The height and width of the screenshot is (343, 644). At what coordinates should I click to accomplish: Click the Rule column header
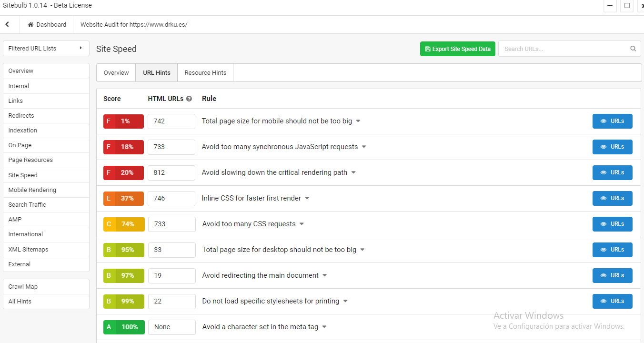coord(209,99)
